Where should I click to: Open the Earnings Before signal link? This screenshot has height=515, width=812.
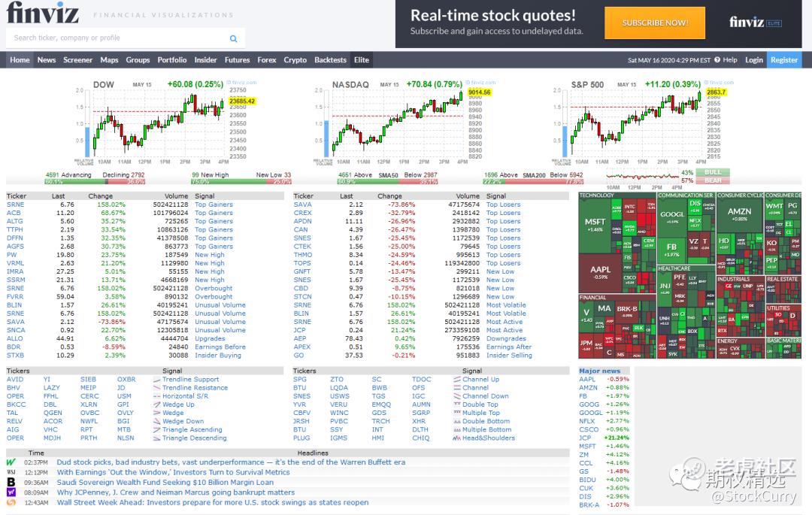click(x=220, y=347)
